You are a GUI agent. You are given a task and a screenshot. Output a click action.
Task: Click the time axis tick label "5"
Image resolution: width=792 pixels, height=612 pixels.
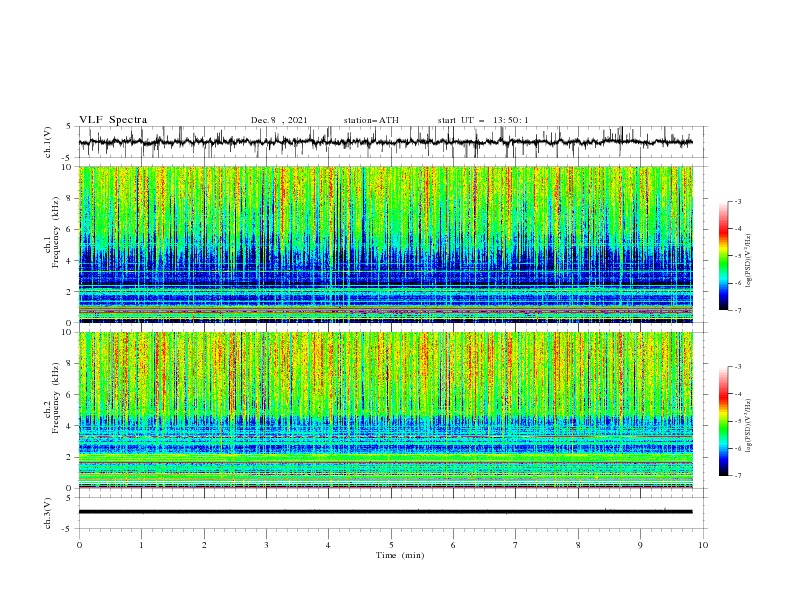pos(391,545)
